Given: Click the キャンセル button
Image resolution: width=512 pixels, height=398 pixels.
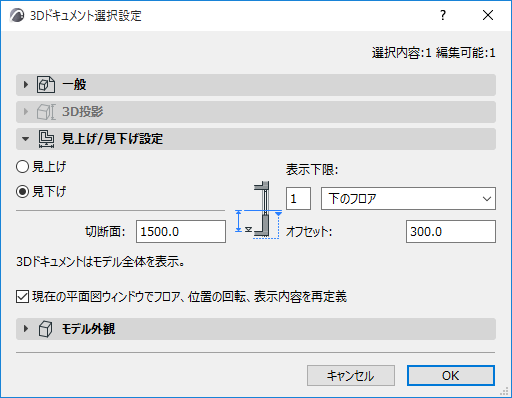Looking at the screenshot, I should click(x=351, y=376).
